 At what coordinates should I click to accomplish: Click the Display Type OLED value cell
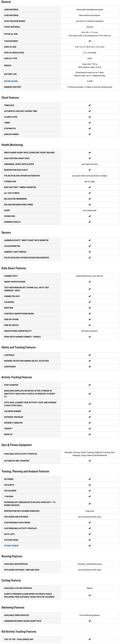90,58
